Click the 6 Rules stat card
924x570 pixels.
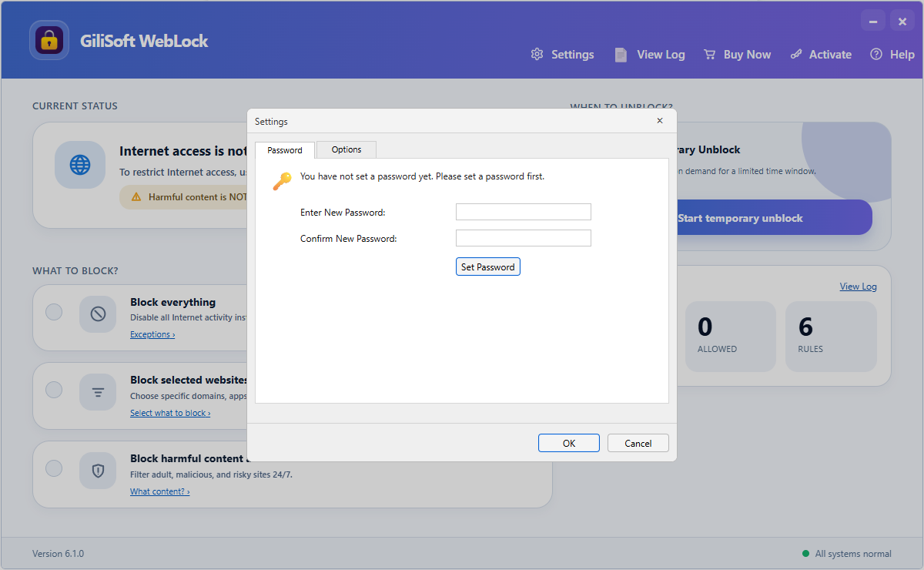pyautogui.click(x=831, y=337)
